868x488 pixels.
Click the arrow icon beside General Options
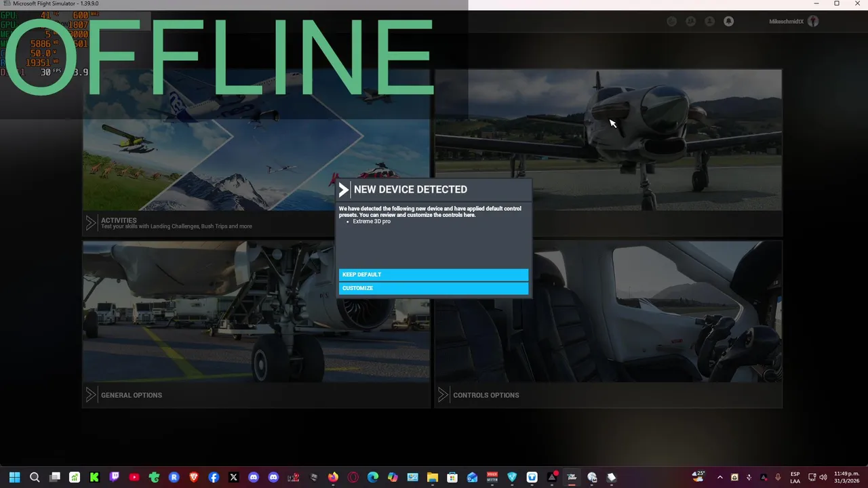pyautogui.click(x=91, y=394)
